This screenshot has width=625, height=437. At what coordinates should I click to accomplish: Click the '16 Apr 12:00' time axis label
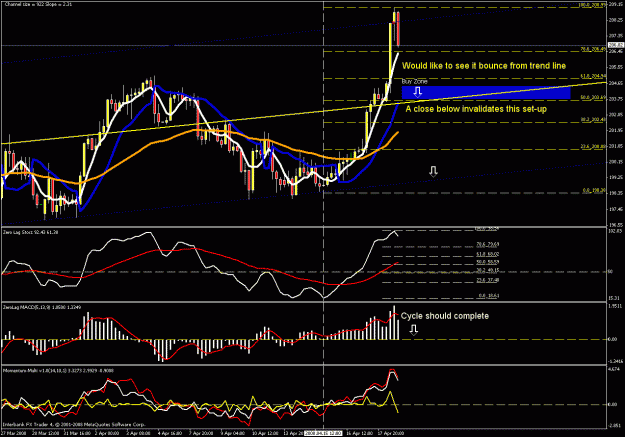[x=360, y=433]
